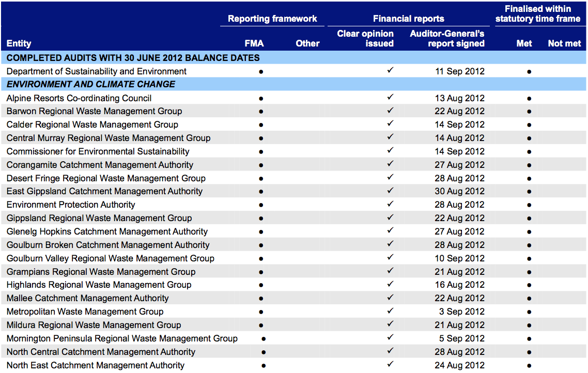Select Mornington Peninsula Regional Waste Management Group
Image resolution: width=588 pixels, height=373 pixels.
122,338
